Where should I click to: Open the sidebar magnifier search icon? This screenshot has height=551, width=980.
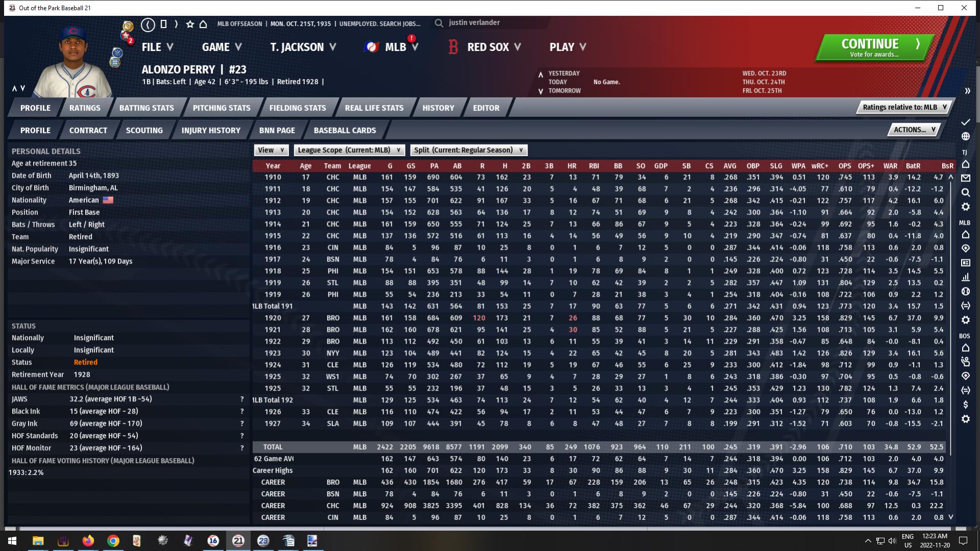965,193
